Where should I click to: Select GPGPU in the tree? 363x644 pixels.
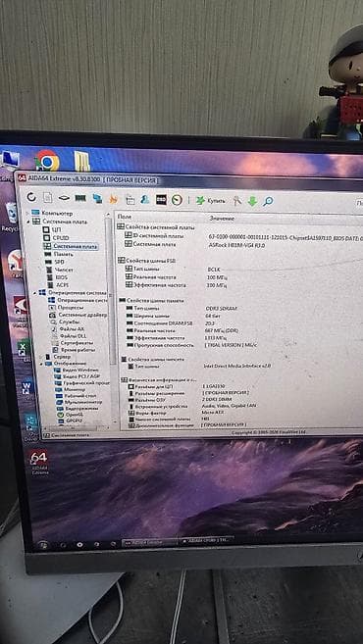click(70, 421)
